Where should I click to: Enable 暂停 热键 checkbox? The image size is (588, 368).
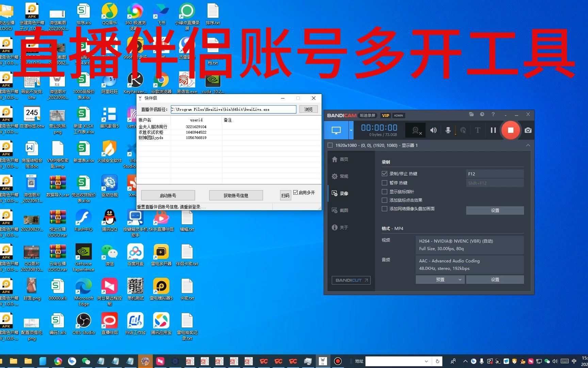[385, 183]
